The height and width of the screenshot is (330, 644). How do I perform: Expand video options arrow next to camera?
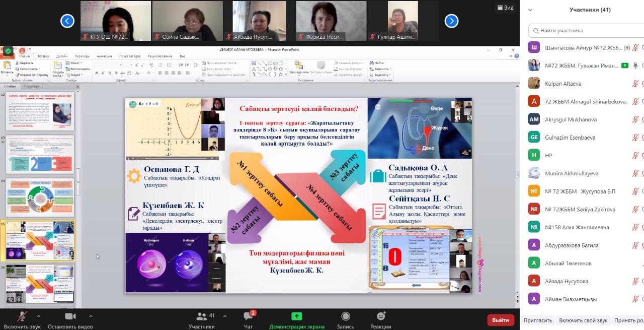(91, 316)
